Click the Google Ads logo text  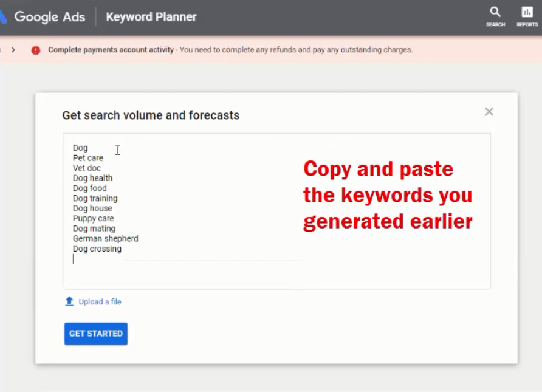coord(50,17)
